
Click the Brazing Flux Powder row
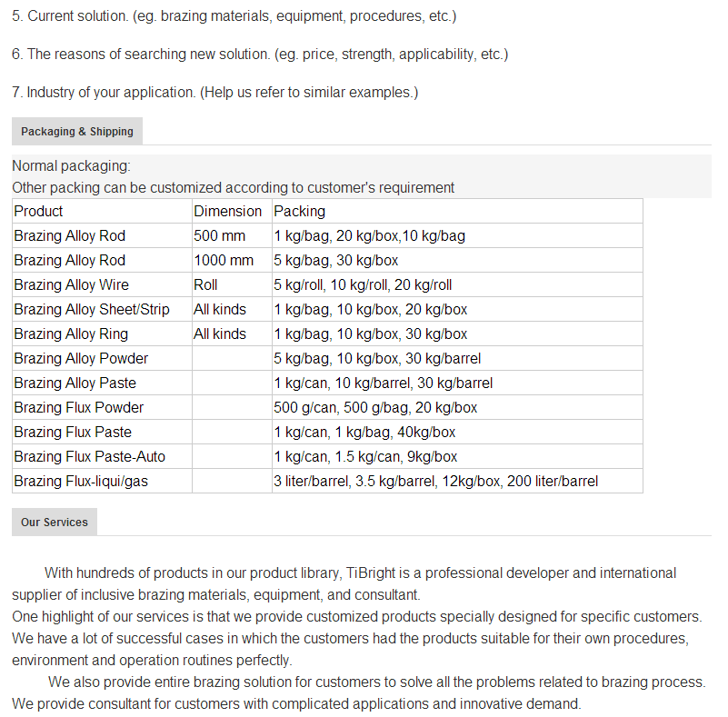(x=327, y=408)
